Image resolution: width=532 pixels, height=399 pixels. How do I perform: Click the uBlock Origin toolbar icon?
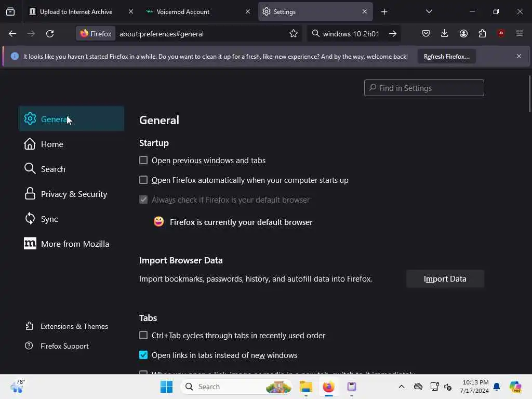pyautogui.click(x=501, y=33)
